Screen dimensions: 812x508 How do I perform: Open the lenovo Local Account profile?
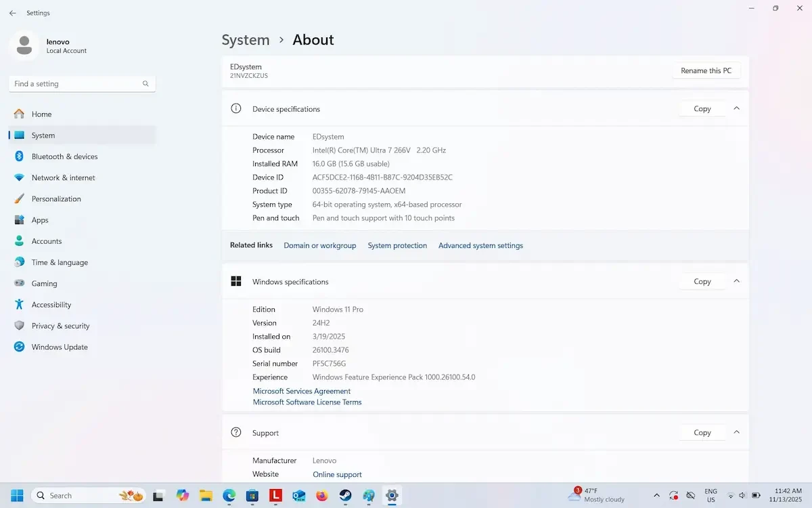coord(49,45)
